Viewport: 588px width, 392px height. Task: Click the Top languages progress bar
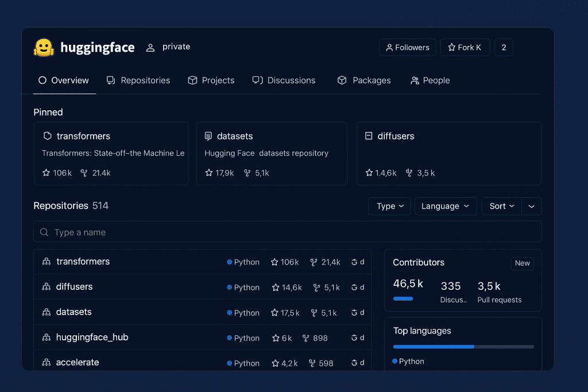coord(463,347)
